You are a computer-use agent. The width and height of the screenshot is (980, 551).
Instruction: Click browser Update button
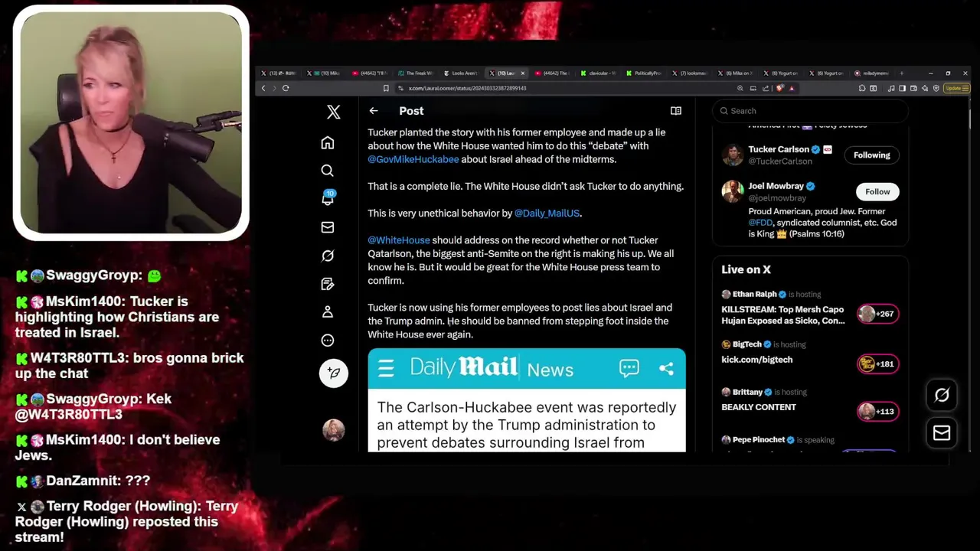point(956,88)
